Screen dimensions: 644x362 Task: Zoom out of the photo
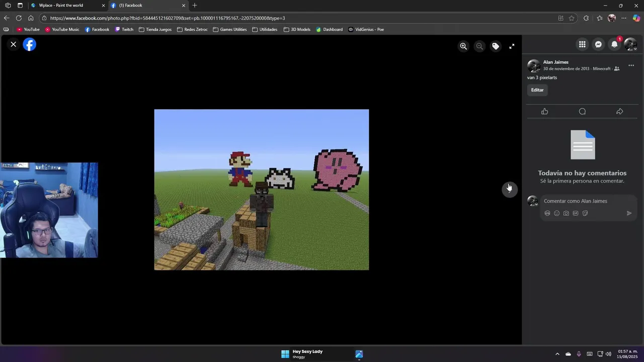point(479,46)
